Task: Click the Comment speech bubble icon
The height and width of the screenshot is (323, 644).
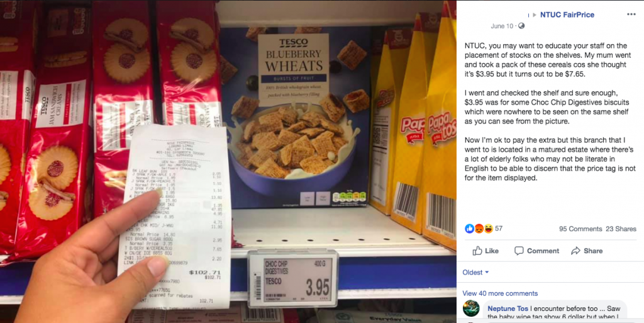Action: tap(519, 251)
